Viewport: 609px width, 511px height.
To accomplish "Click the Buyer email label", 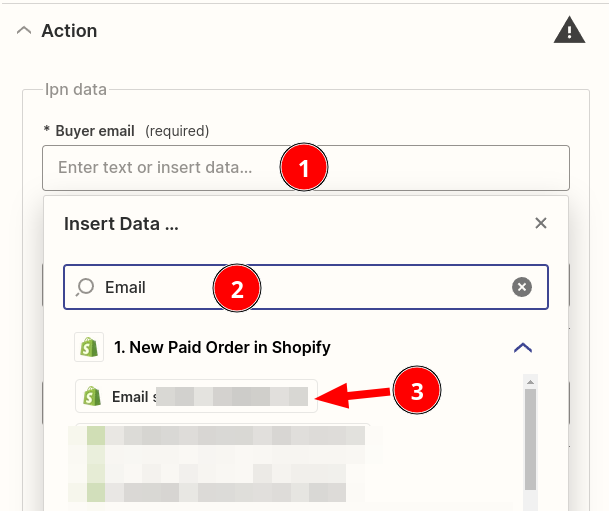I will click(95, 131).
